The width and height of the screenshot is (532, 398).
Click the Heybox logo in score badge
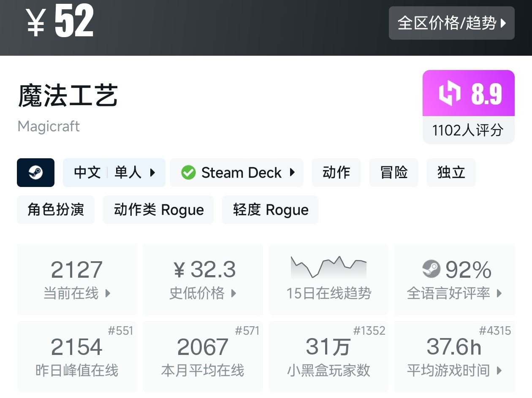point(449,93)
